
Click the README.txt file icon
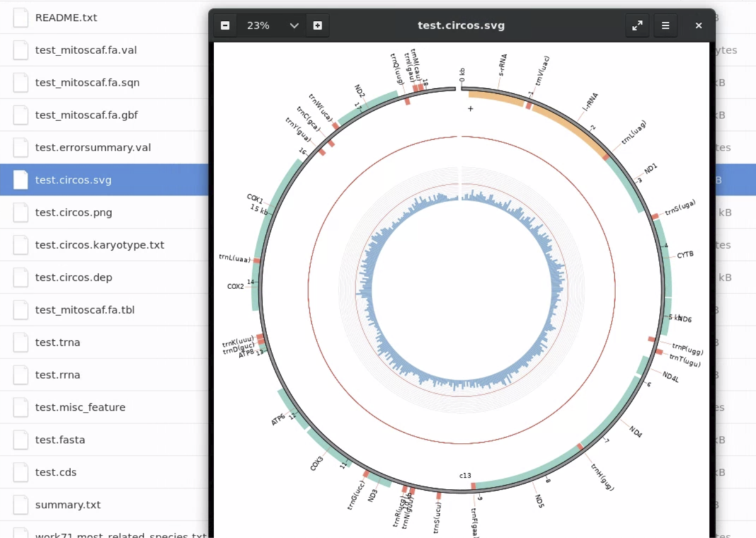click(21, 18)
